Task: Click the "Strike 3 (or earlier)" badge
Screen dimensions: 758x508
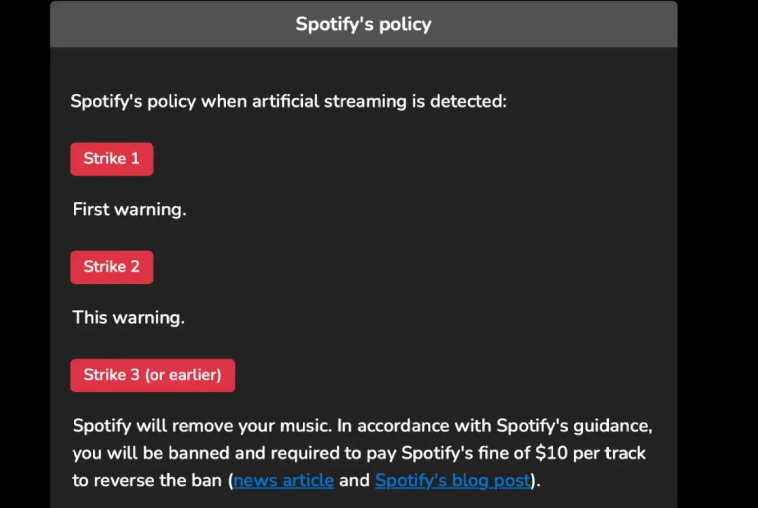Action: tap(153, 375)
